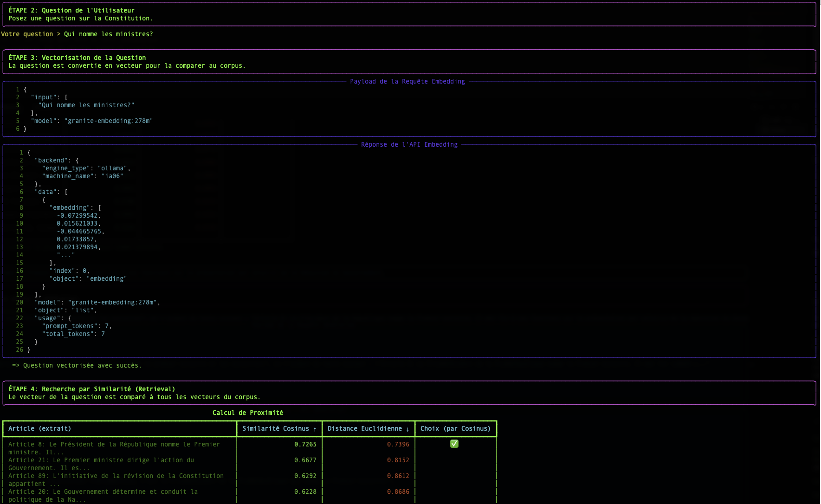Screen dimensions: 821x504
Task: Click the ÉTAPE 3: Vectorisation de la Question header
Action: 77,57
